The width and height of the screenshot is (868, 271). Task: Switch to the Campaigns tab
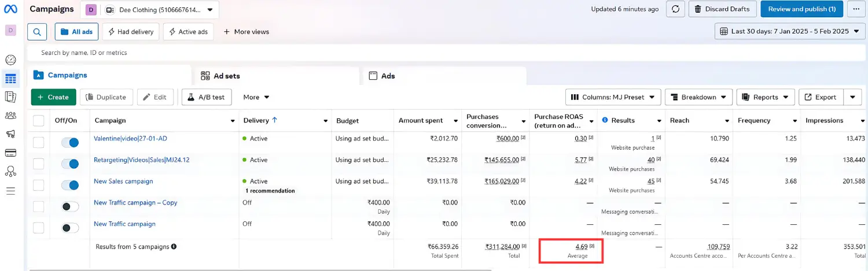(109, 75)
